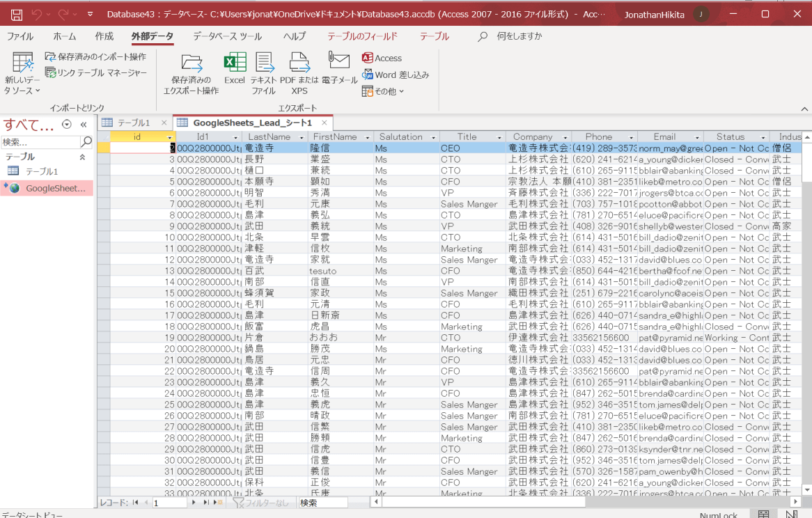Open FirstName column dropdown arrow

pos(367,137)
